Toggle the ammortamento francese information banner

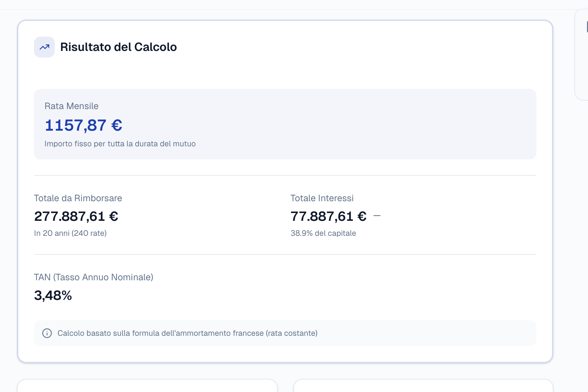(285, 333)
